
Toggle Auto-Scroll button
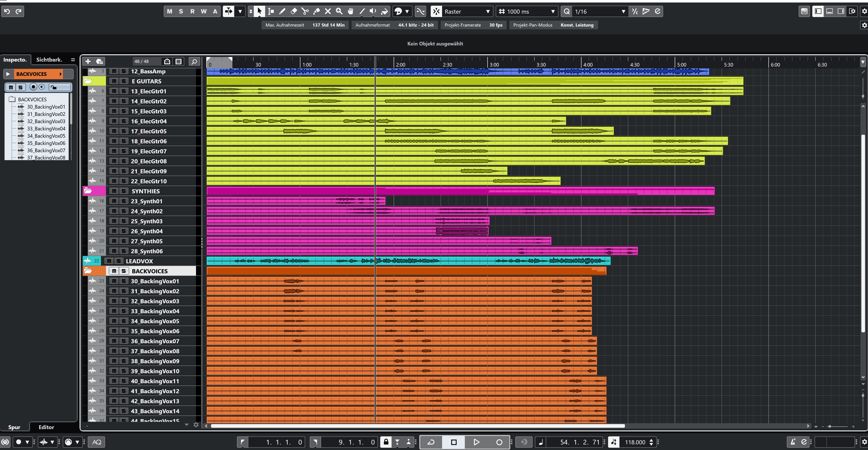(229, 11)
